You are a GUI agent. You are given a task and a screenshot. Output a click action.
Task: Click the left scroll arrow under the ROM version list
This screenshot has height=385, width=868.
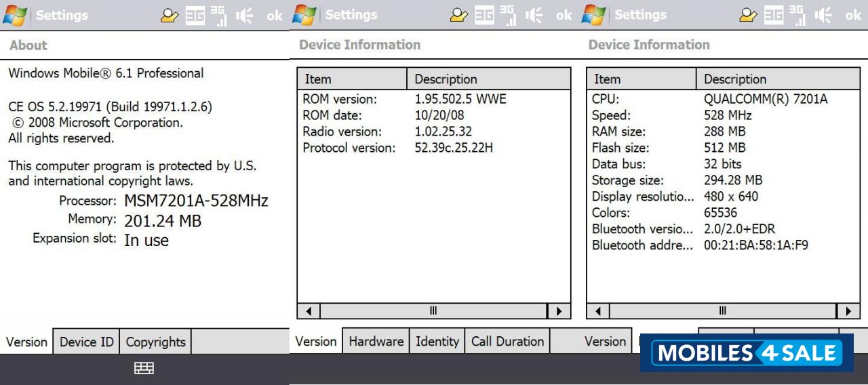[x=309, y=311]
